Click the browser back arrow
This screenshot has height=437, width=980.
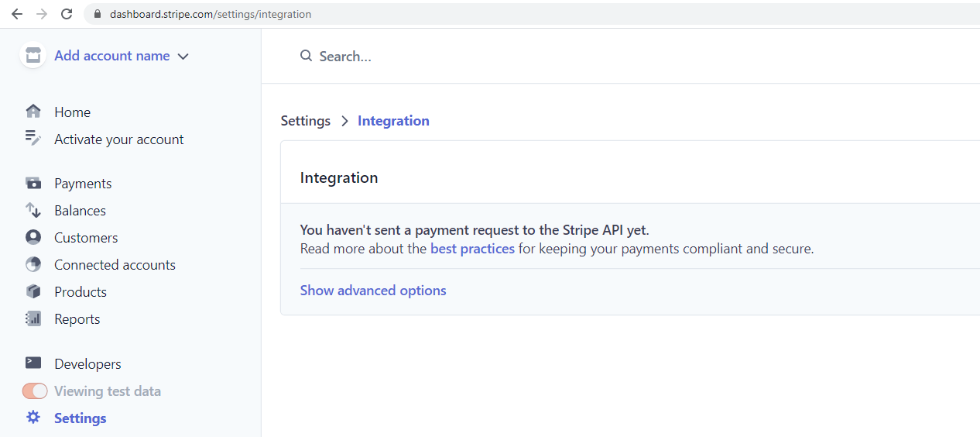click(17, 14)
